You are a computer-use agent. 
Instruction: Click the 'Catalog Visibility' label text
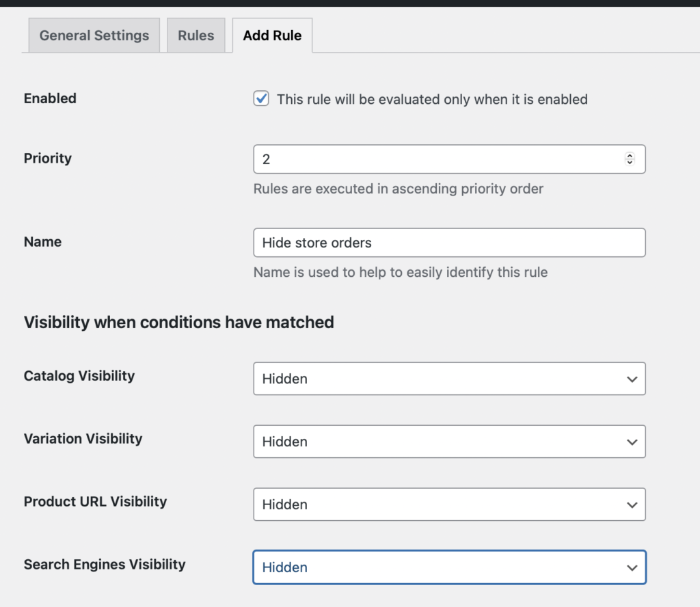(x=79, y=376)
